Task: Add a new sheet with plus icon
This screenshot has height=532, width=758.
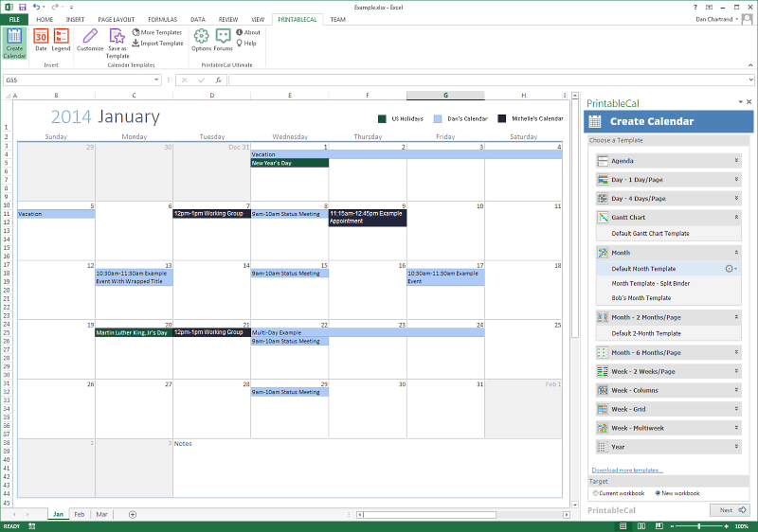Action: (133, 514)
